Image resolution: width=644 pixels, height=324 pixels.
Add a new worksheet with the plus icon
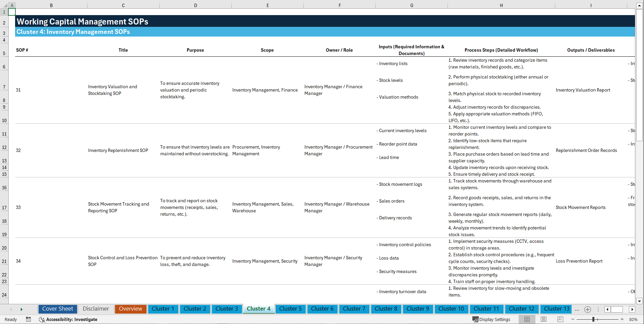tap(587, 309)
